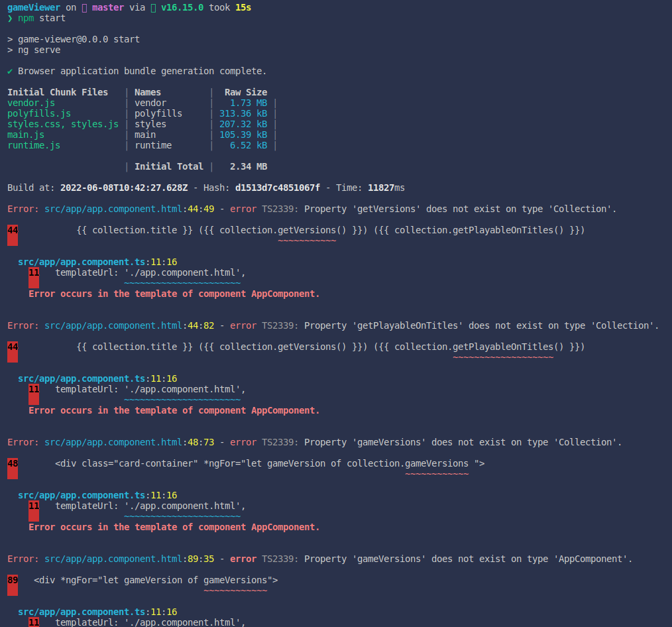Click the 11827ms build time
The height and width of the screenshot is (627, 672).
coord(386,188)
